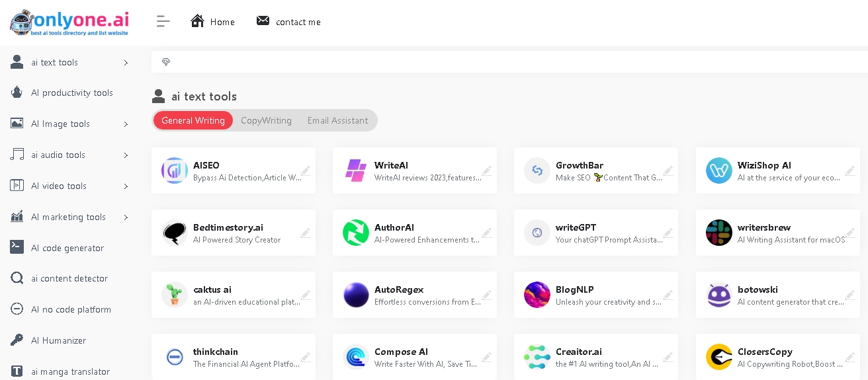Image resolution: width=868 pixels, height=380 pixels.
Task: Click the WiziShop AI logo
Action: pyautogui.click(x=719, y=171)
